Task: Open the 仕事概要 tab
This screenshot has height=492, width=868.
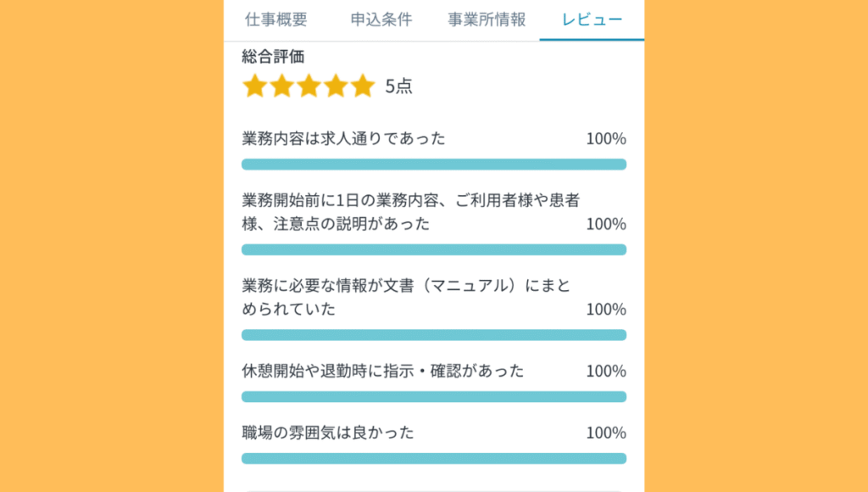Action: click(x=275, y=20)
